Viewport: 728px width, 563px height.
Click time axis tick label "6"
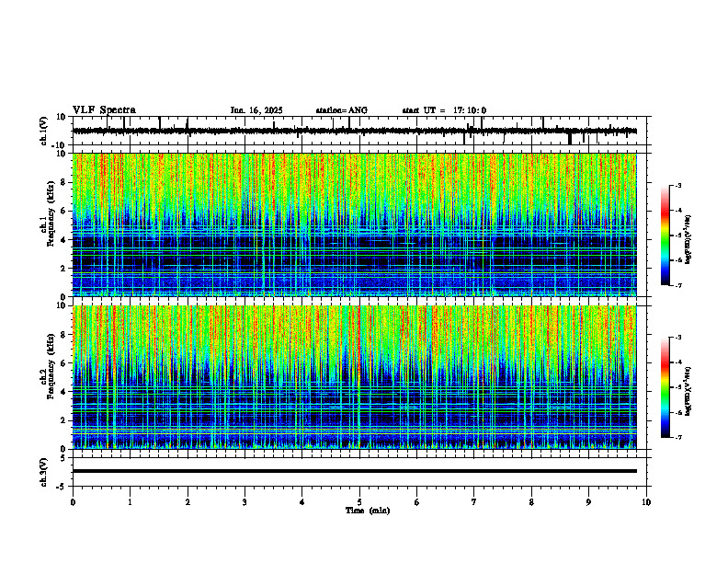pyautogui.click(x=417, y=502)
